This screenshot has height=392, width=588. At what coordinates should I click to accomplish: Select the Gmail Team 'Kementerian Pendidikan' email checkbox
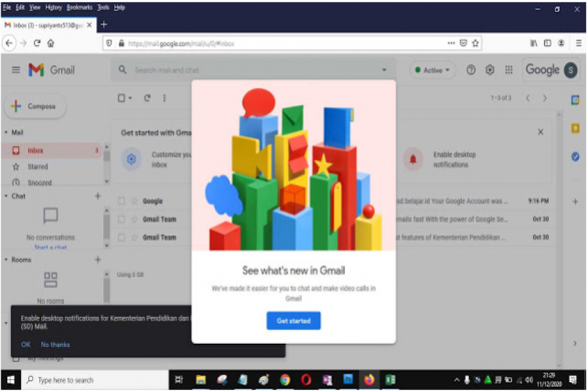point(121,237)
